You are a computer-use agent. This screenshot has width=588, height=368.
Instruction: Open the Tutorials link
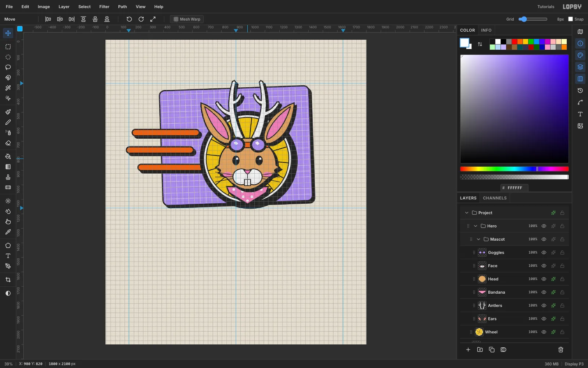point(546,7)
